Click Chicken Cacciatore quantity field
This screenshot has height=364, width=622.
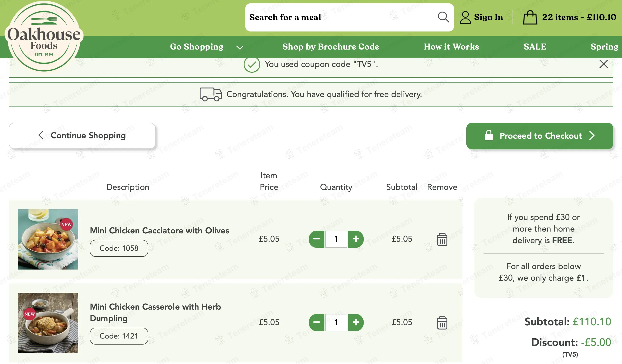(336, 239)
